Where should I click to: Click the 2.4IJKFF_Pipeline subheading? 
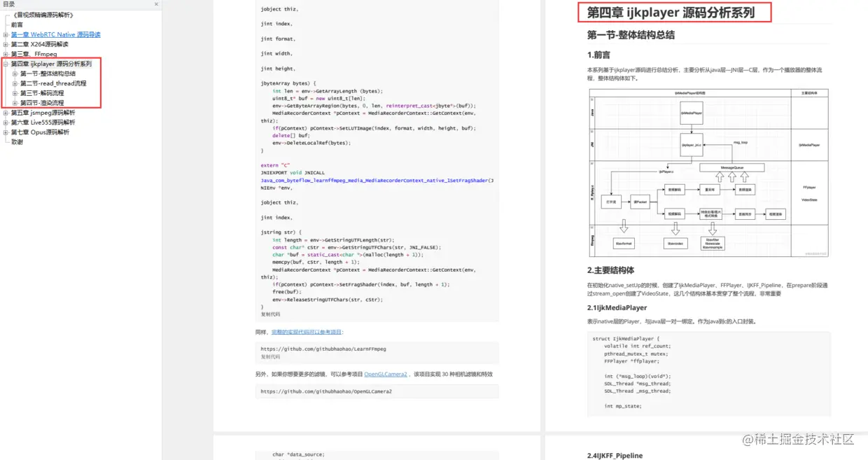point(615,455)
